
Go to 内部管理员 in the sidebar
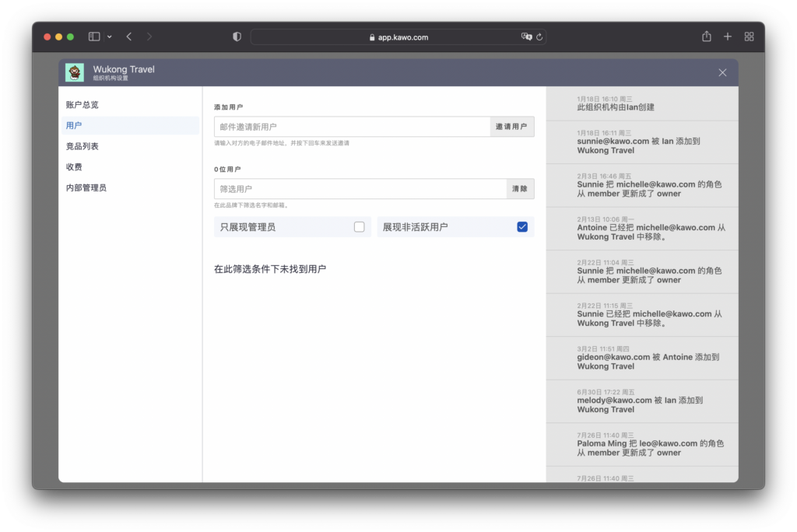tap(86, 188)
